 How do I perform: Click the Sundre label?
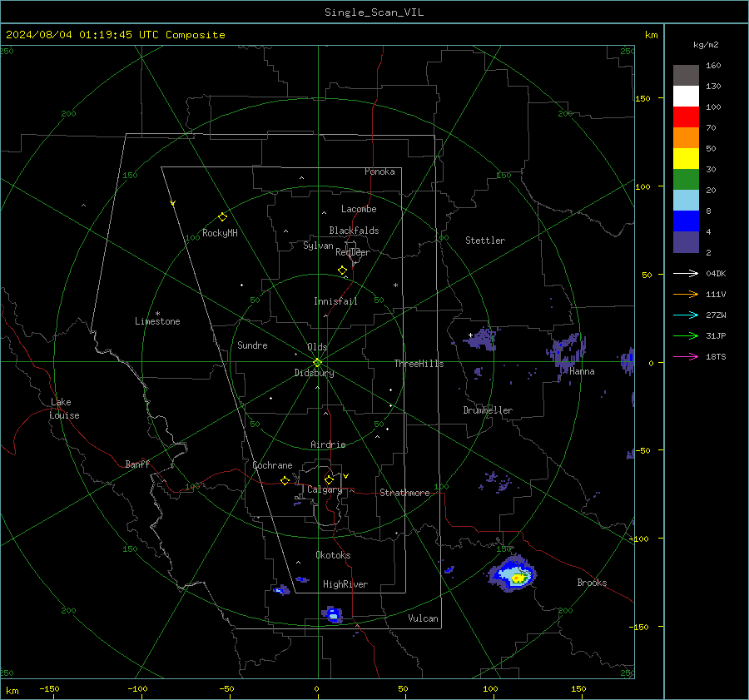coord(252,345)
